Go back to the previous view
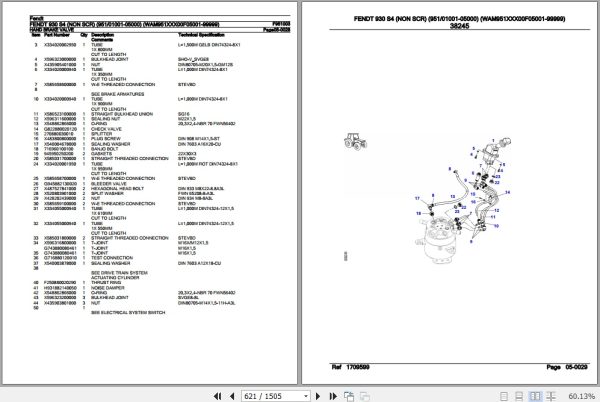 tap(349, 396)
